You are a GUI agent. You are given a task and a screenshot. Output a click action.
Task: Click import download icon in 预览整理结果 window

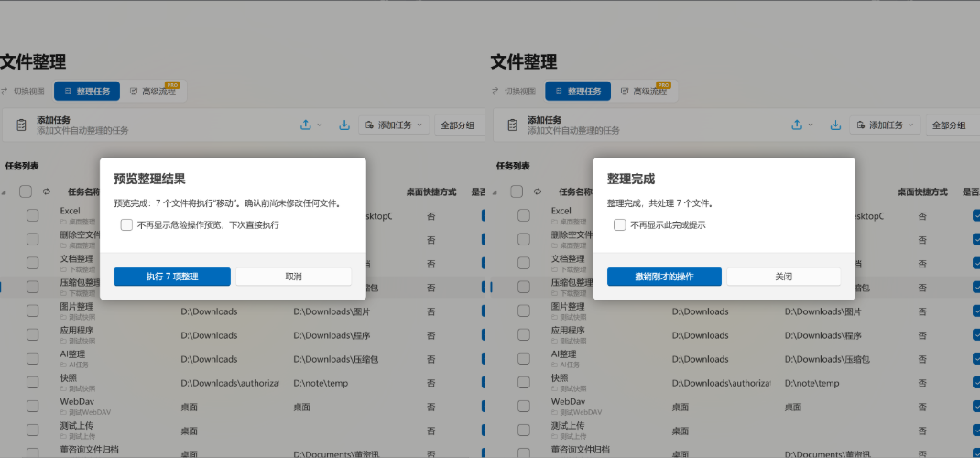[344, 125]
